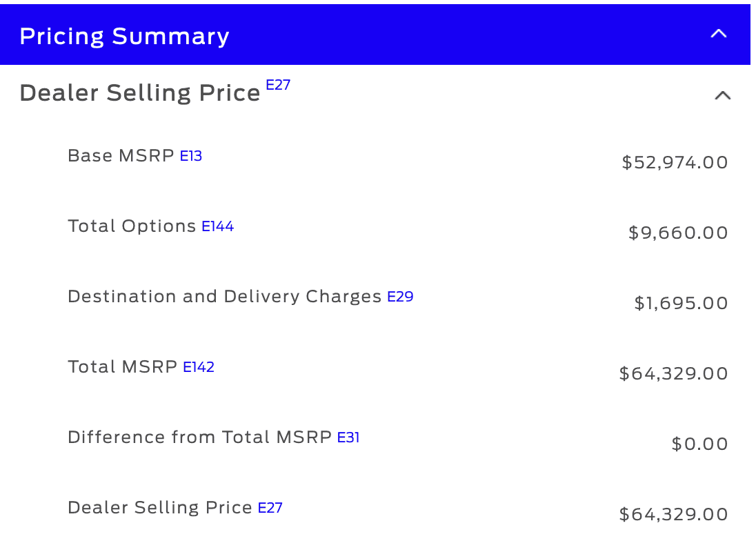This screenshot has width=756, height=541.
Task: Collapse the Dealer Selling Price section chevron
Action: click(722, 95)
